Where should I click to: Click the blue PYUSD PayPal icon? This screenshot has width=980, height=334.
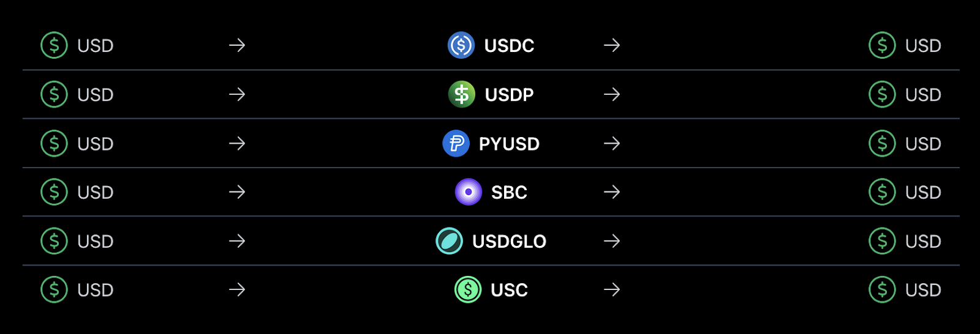pyautogui.click(x=456, y=144)
